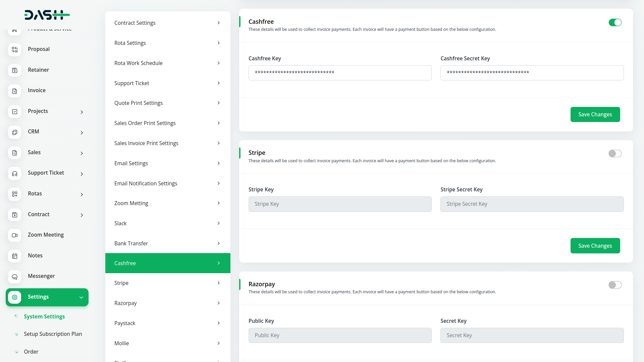Click the Zoom Meeting camera icon
Viewport: 644px width, 362px height.
14,235
